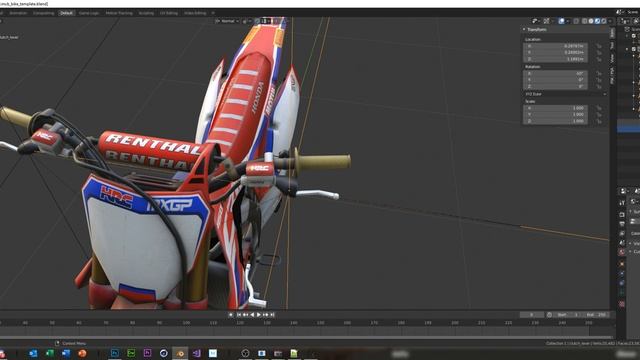Click the Location Y value field
The image size is (640, 360).
click(556, 53)
